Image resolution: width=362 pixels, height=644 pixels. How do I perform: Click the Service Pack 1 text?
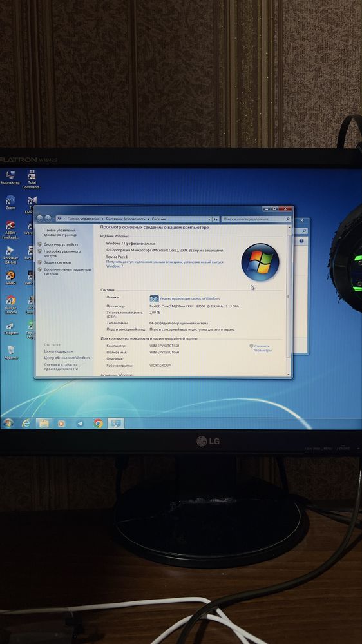click(117, 257)
